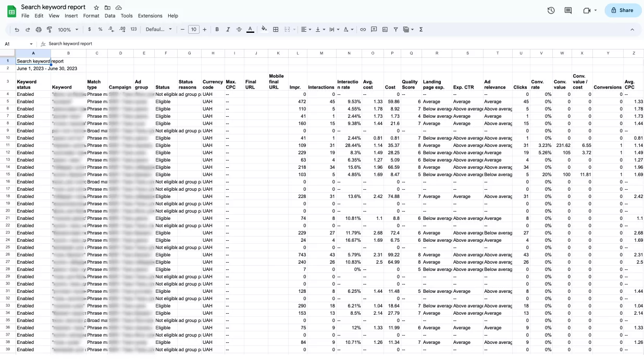Click the select all corner box
The height and width of the screenshot is (359, 644).
tap(8, 53)
